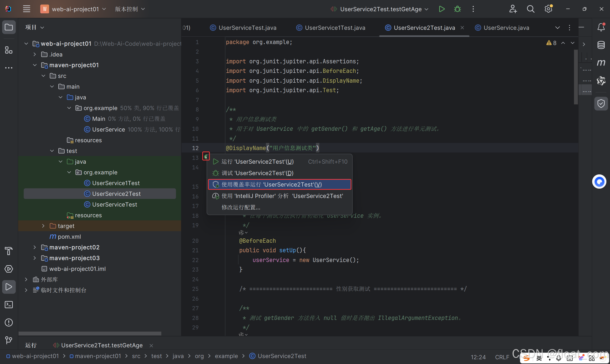Open the Terminal tool window
This screenshot has height=364, width=610.
(x=9, y=305)
